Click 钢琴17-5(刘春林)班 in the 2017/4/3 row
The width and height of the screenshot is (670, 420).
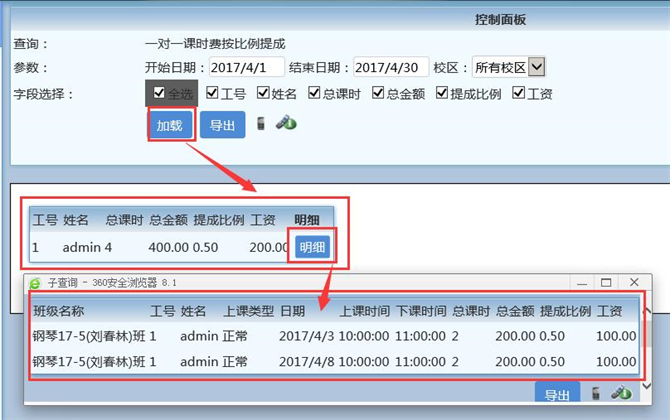coord(89,336)
